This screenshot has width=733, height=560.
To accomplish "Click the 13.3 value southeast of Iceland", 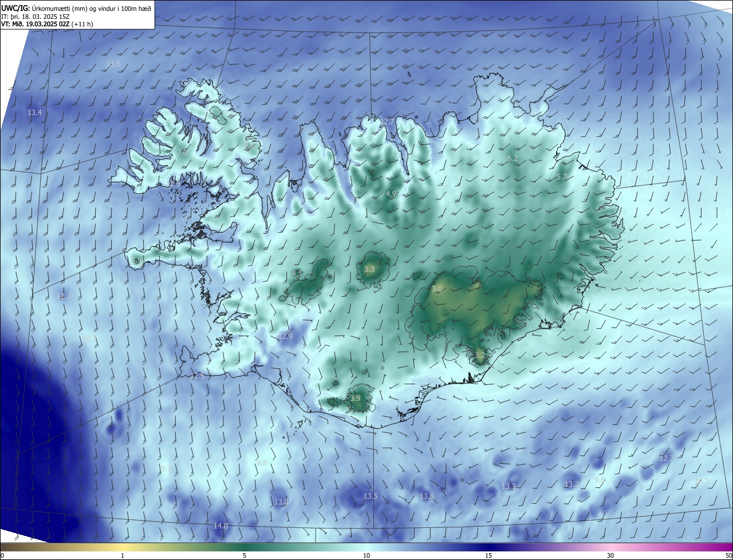I will [x=509, y=487].
